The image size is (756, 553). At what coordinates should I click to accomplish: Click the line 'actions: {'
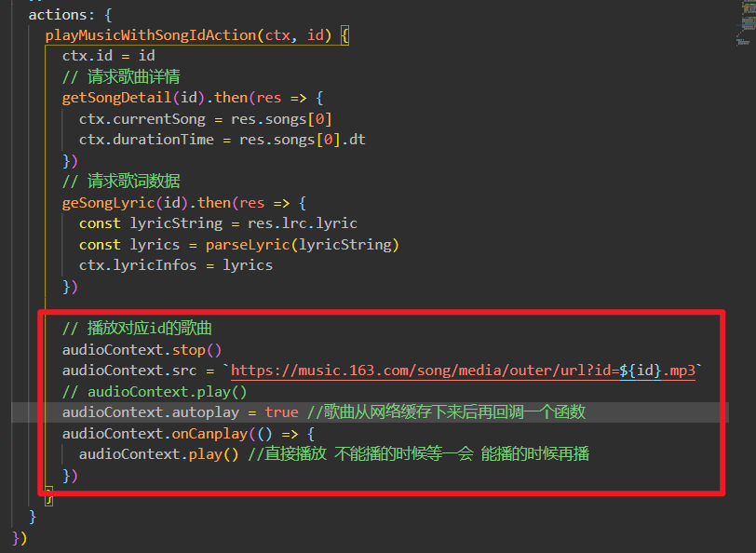[70, 15]
